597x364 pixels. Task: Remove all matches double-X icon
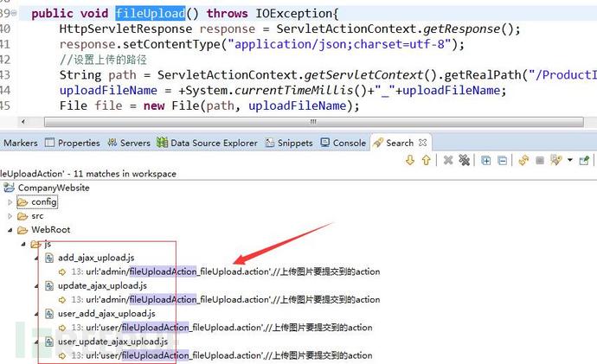tap(464, 160)
